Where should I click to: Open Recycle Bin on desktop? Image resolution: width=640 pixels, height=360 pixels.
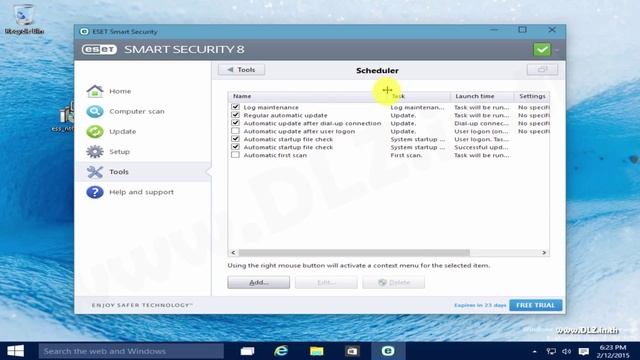(x=24, y=18)
